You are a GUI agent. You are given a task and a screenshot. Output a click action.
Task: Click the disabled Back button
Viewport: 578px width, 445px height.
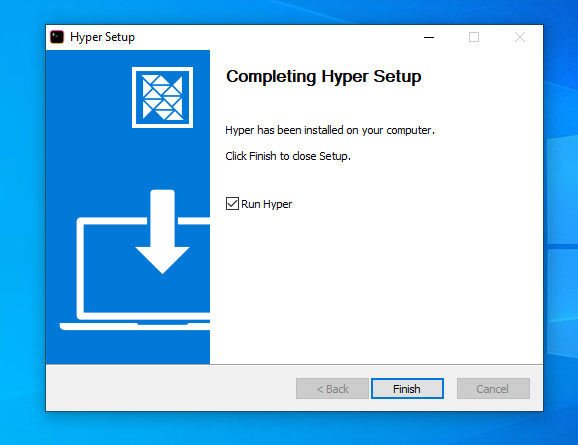(332, 389)
